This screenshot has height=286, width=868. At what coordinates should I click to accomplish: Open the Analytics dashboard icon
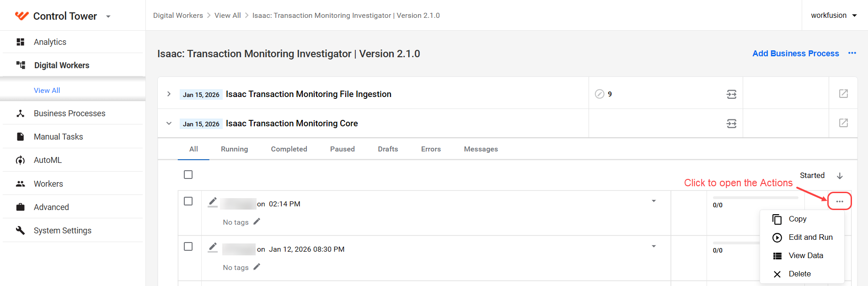pos(20,42)
